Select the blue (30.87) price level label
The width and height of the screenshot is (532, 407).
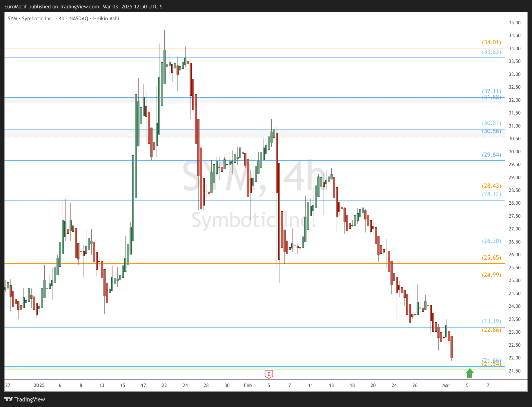491,123
